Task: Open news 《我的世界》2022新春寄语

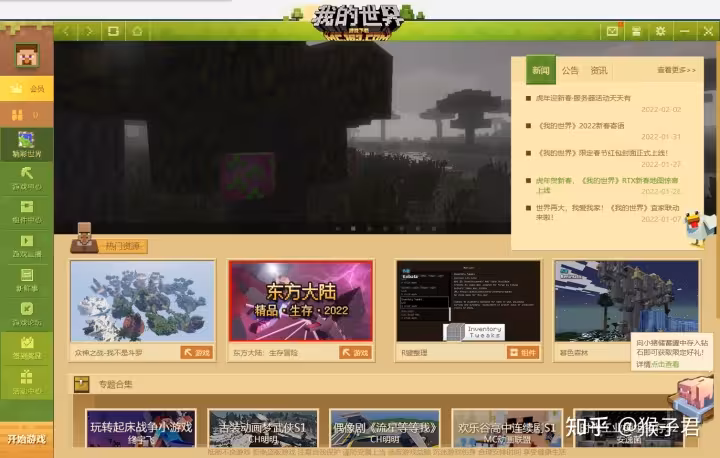Action: click(x=580, y=125)
